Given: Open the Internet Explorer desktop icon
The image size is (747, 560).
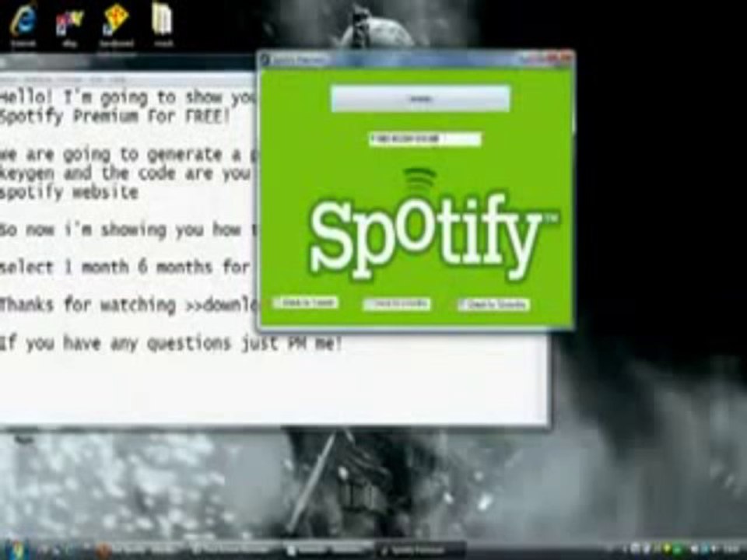Looking at the screenshot, I should [x=23, y=24].
